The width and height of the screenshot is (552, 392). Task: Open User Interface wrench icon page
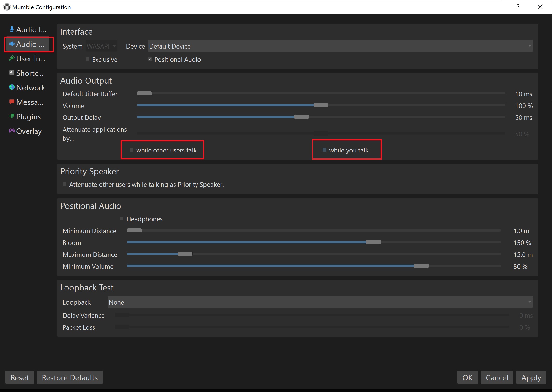tap(12, 58)
